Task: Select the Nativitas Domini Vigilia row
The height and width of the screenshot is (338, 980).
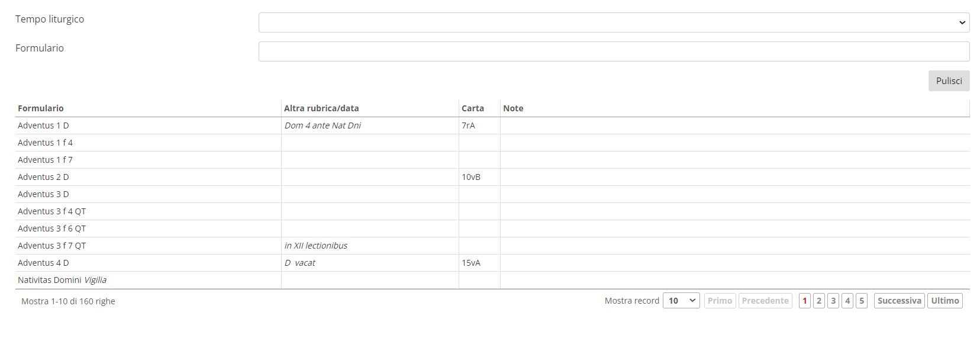Action: [62, 280]
